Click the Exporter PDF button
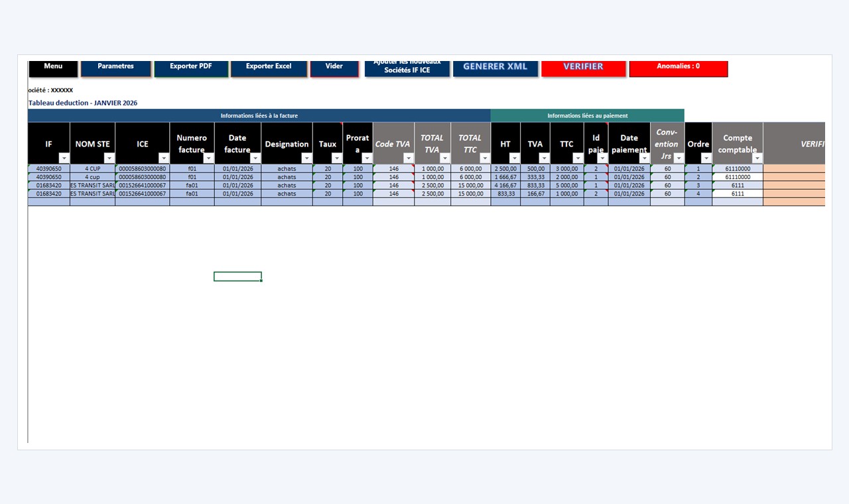 (191, 68)
